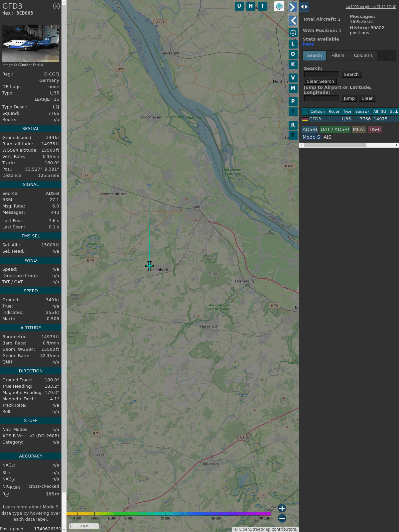Click the Hex: 3CD063 text

tap(18, 13)
